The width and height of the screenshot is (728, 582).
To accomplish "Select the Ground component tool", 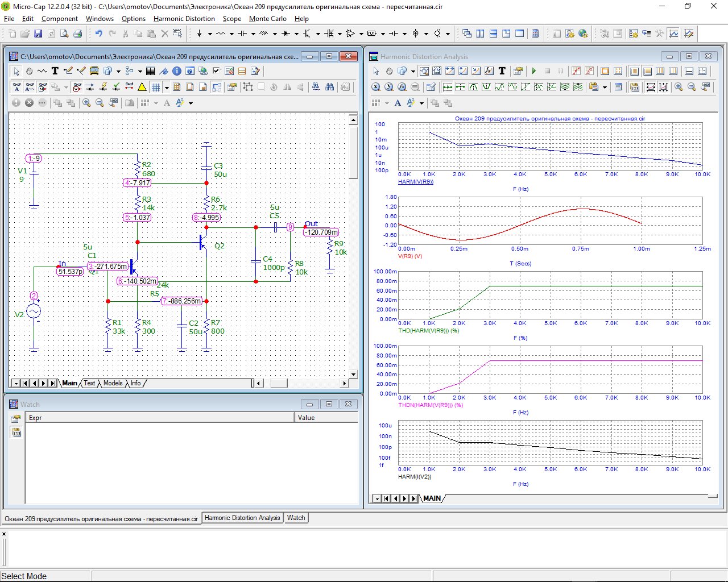I will pos(199,34).
